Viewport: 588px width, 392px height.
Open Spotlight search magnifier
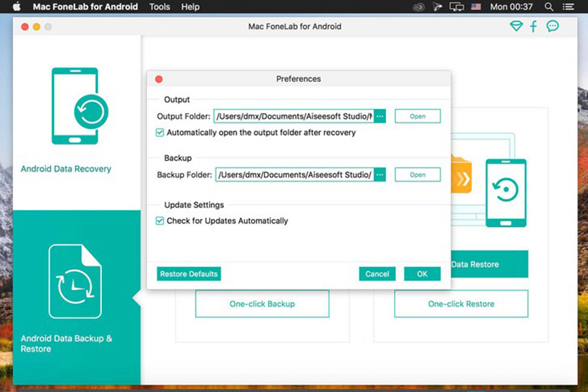(549, 7)
